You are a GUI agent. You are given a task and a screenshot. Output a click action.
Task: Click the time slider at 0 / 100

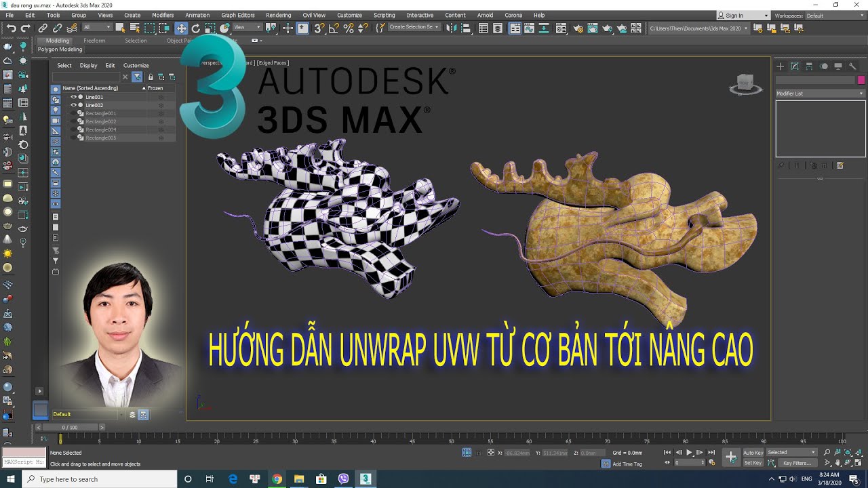click(70, 427)
